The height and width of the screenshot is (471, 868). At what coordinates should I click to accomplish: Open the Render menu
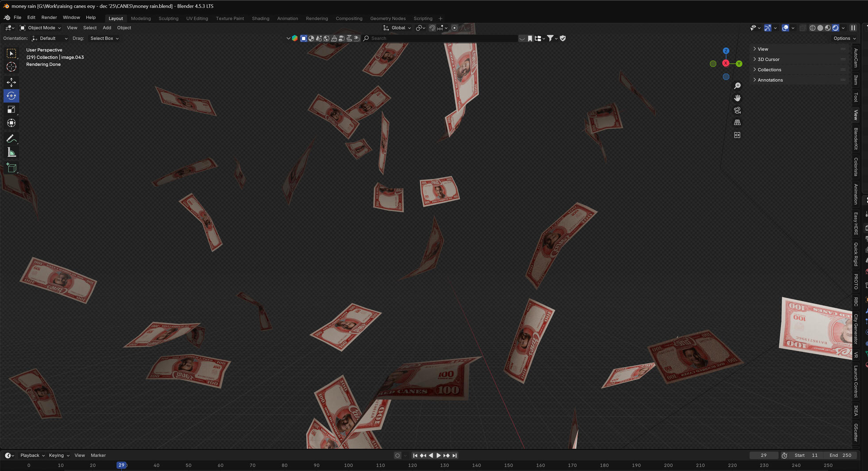(49, 17)
